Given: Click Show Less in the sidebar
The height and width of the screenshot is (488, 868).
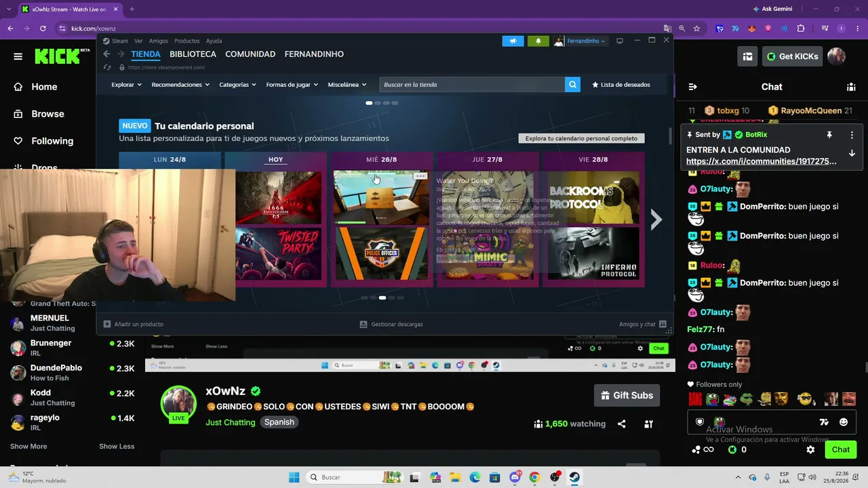Looking at the screenshot, I should point(117,447).
